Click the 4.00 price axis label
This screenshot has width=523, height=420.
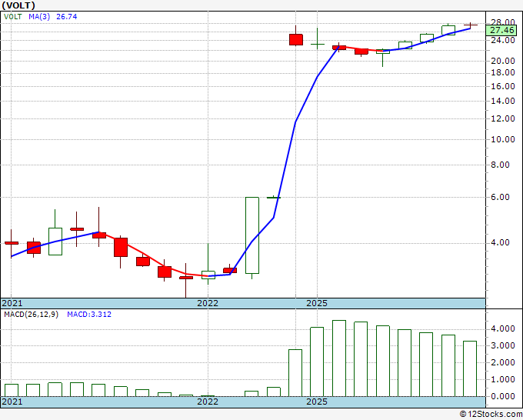(x=501, y=242)
